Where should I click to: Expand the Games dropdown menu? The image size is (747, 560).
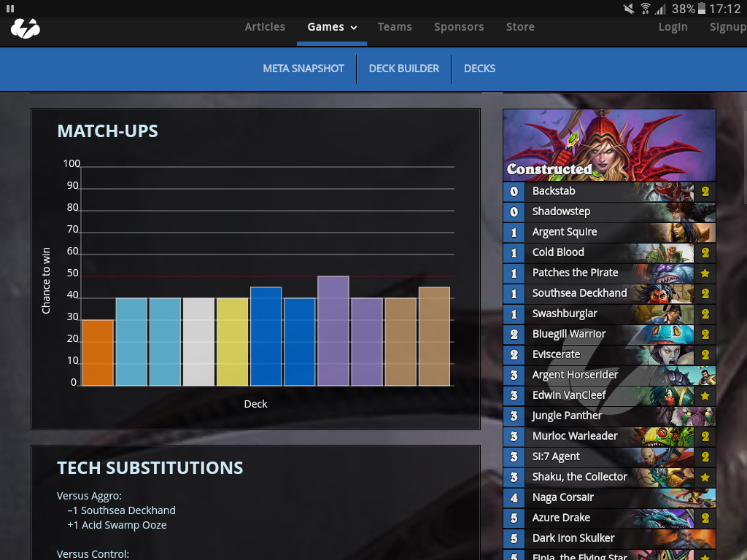tap(332, 27)
